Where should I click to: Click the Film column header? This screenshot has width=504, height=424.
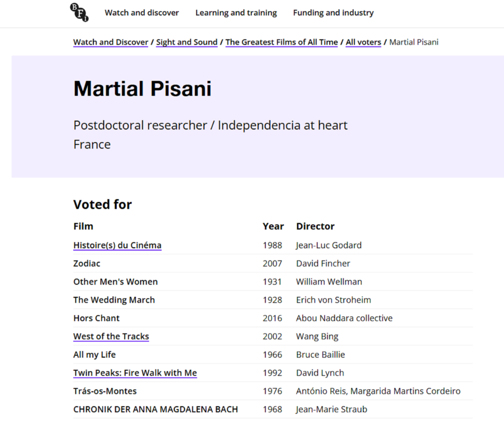(83, 227)
